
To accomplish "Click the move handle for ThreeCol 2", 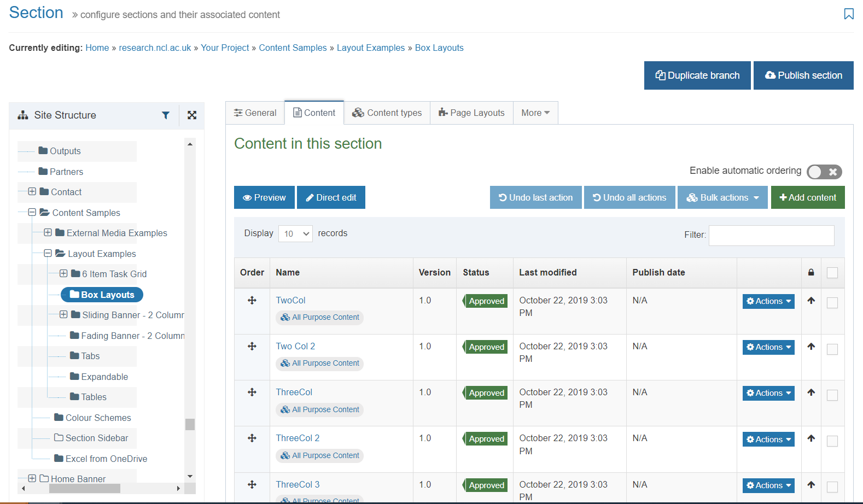I will pyautogui.click(x=252, y=438).
